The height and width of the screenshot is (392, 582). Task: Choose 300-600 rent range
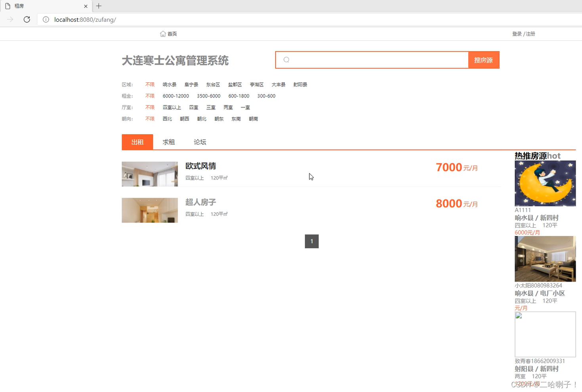pos(266,96)
